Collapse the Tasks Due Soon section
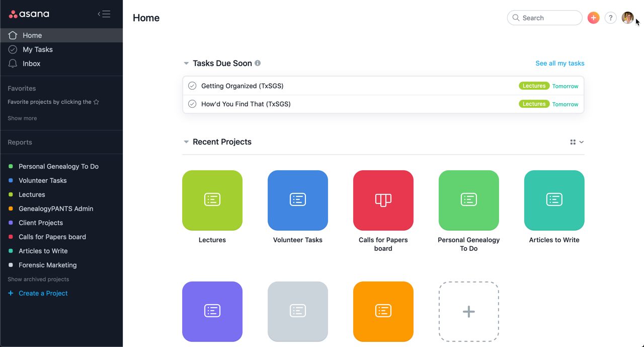Image resolution: width=644 pixels, height=347 pixels. 186,63
